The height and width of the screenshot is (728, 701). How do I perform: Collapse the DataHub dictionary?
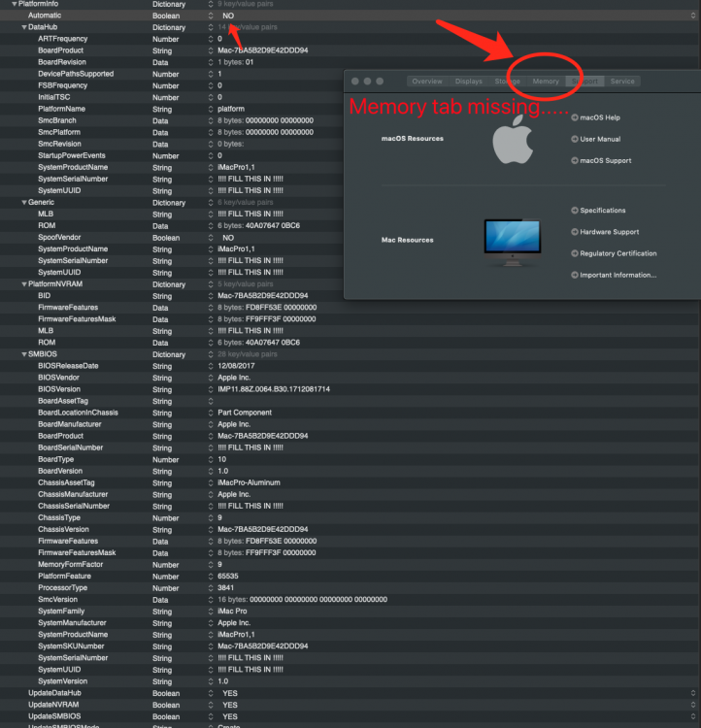(24, 27)
